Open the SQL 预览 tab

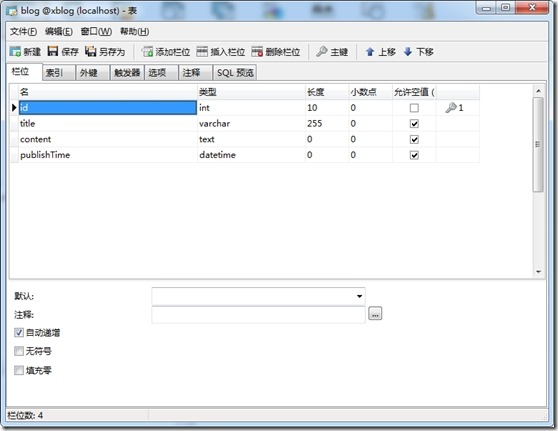(x=235, y=73)
